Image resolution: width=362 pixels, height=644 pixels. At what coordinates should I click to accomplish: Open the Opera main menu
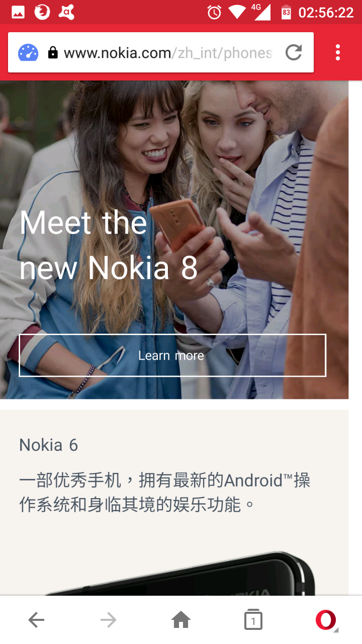coord(326,620)
